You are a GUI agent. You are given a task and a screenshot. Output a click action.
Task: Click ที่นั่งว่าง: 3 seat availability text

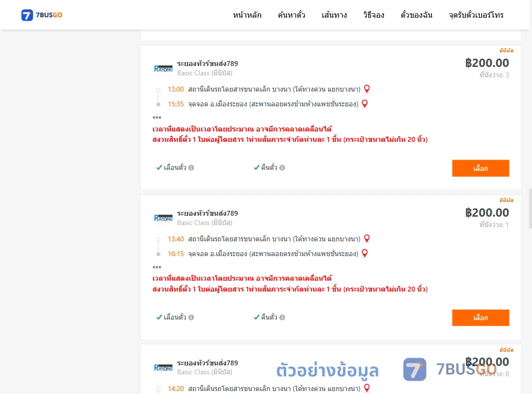coord(494,75)
